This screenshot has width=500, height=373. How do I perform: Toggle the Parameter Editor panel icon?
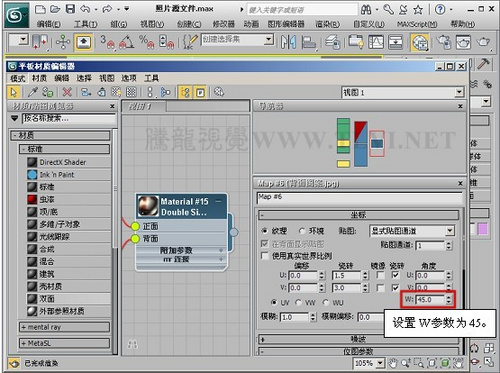(200, 92)
